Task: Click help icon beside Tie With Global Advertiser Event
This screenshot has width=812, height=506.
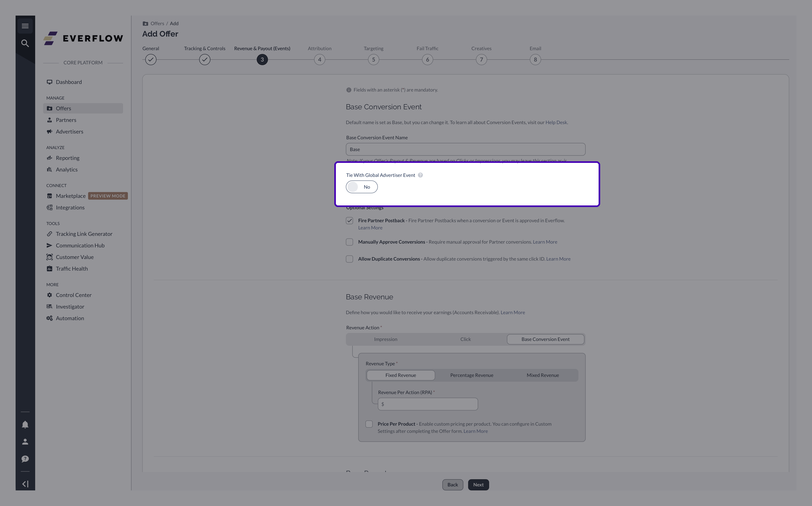Action: (420, 175)
